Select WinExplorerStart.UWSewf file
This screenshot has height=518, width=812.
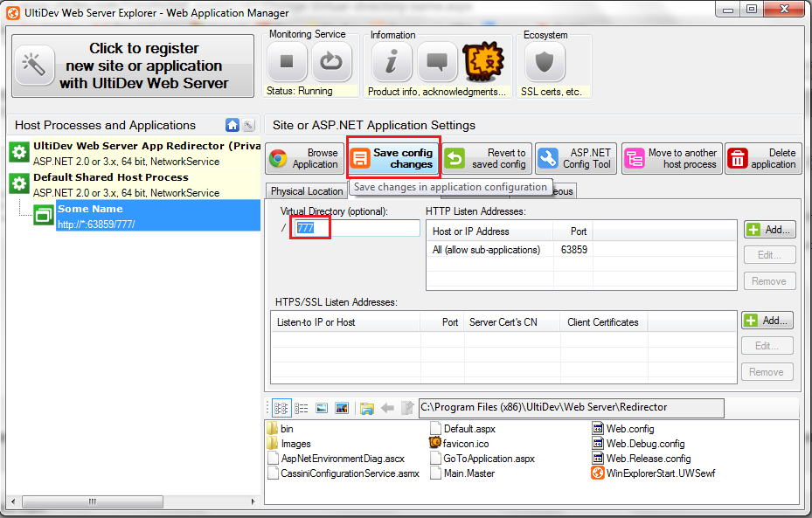(654, 473)
